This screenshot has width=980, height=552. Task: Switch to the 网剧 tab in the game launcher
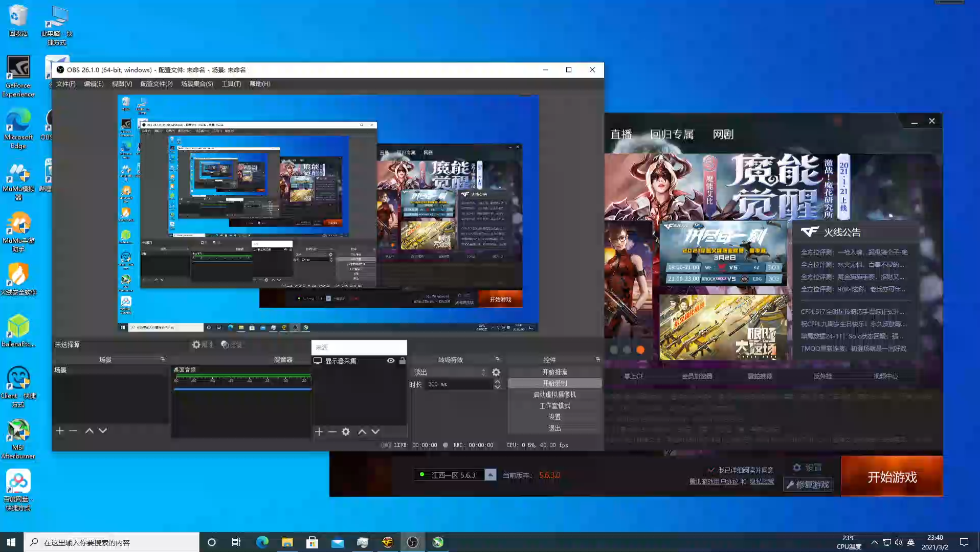pyautogui.click(x=723, y=134)
